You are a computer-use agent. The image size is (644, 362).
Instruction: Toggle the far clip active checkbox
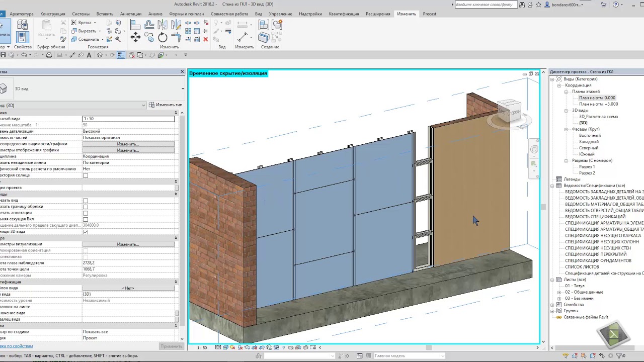tap(86, 219)
